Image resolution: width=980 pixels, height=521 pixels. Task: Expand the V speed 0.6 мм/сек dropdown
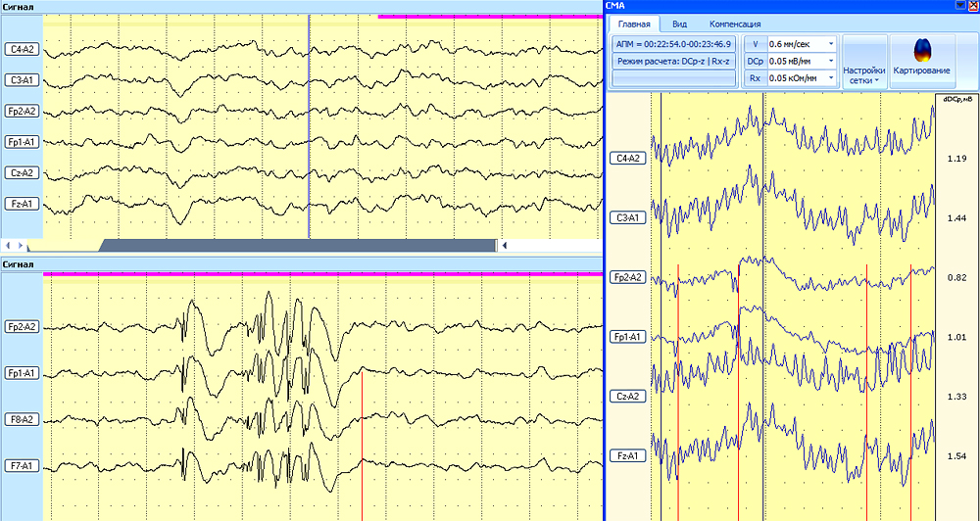pyautogui.click(x=831, y=44)
